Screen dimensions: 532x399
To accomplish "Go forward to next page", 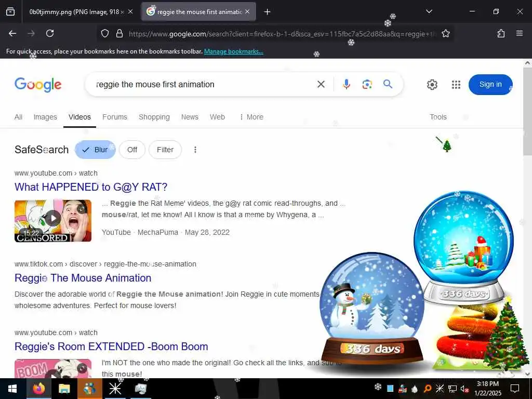I will tap(31, 33).
